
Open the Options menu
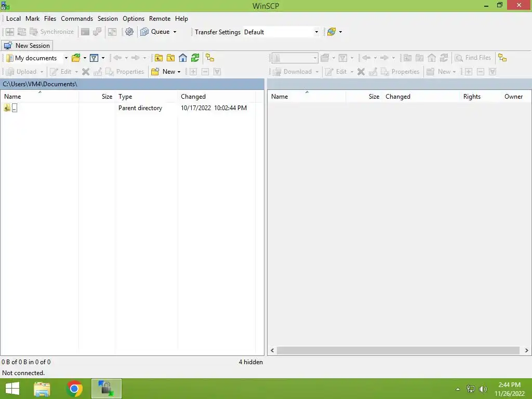pos(134,19)
